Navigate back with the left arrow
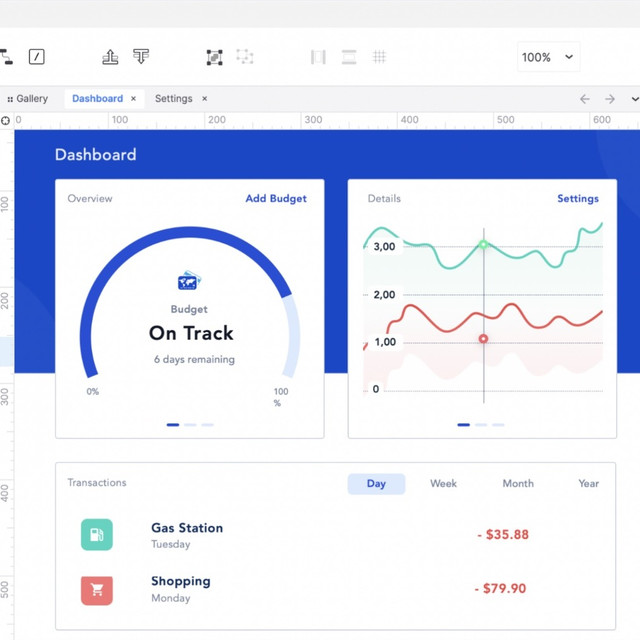Viewport: 640px width, 640px height. [585, 99]
